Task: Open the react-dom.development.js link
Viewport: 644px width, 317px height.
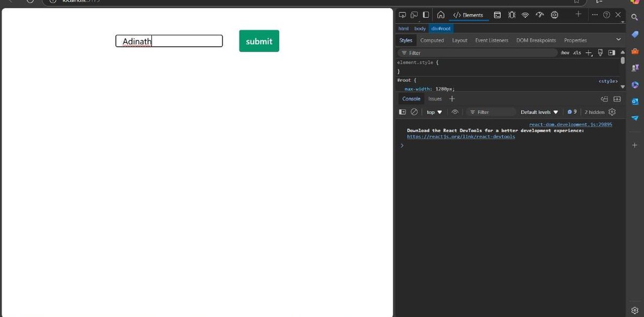Action: (570, 124)
